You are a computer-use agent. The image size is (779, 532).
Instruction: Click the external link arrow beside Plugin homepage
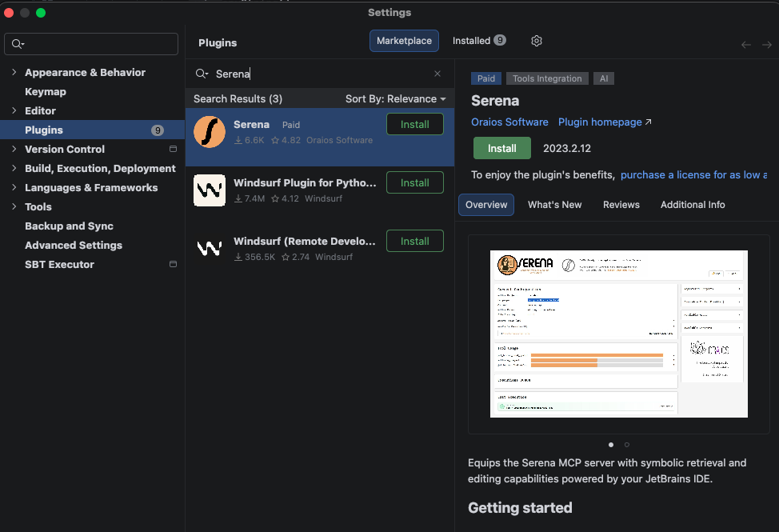click(649, 122)
